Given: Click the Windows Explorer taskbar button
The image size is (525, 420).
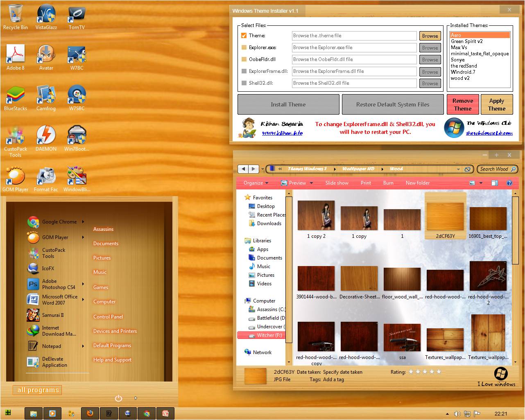Looking at the screenshot, I should (x=34, y=413).
